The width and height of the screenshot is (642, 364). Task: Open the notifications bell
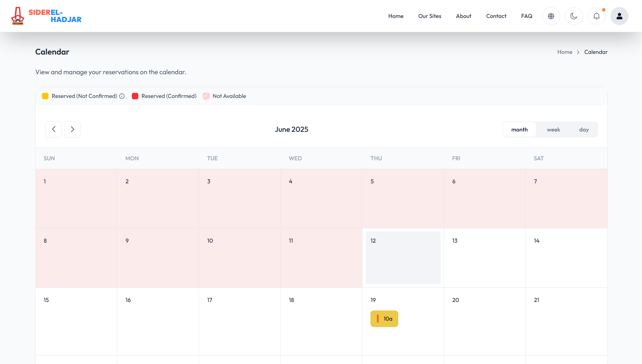coord(597,16)
